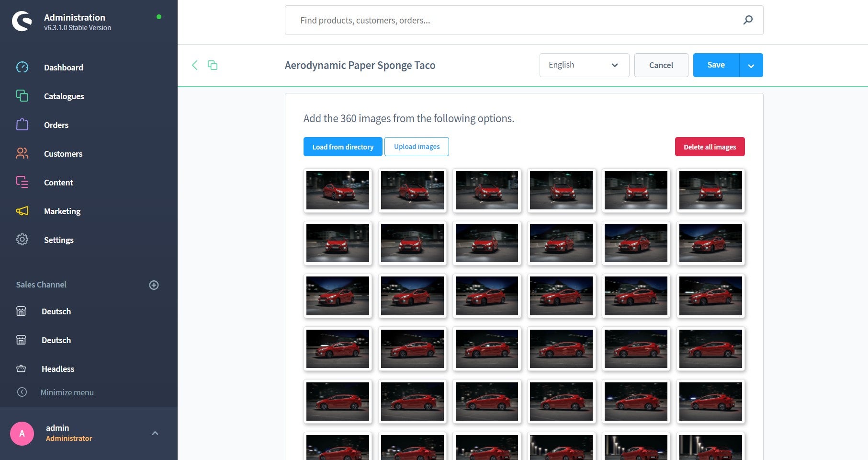Click the Orders shopping bag icon
The height and width of the screenshot is (460, 868).
[x=22, y=125]
